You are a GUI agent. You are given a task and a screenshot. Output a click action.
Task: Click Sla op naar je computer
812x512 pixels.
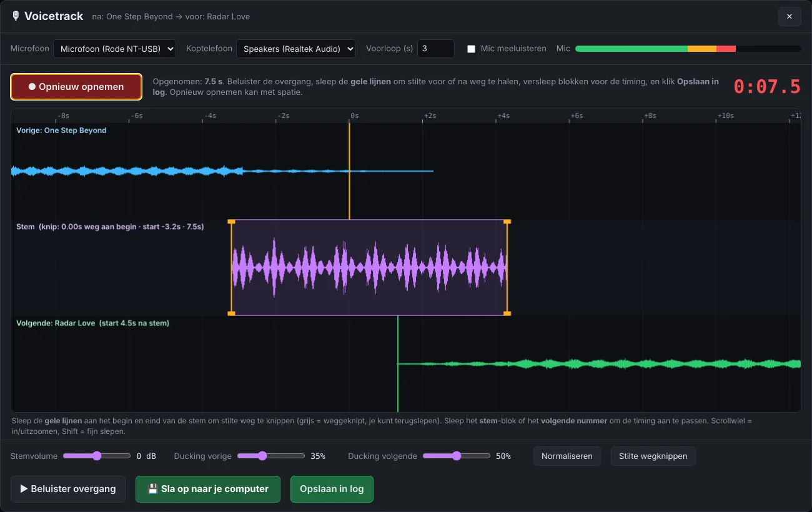208,489
